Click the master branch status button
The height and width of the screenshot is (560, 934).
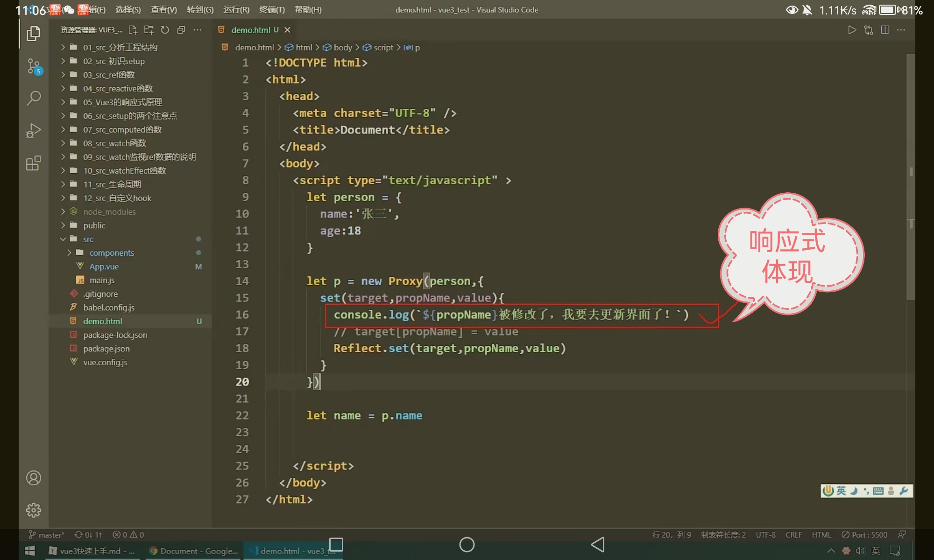[x=46, y=535]
